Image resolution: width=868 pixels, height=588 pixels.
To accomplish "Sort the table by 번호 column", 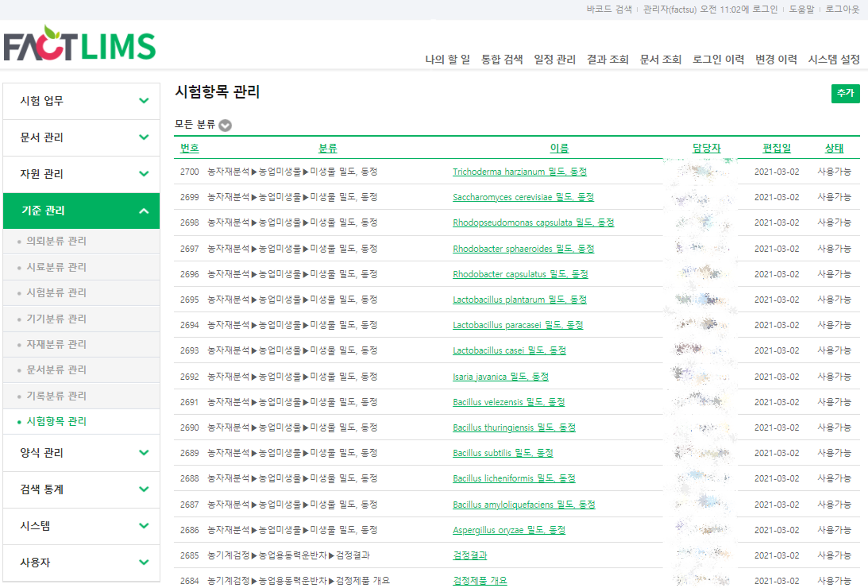I will [x=189, y=148].
